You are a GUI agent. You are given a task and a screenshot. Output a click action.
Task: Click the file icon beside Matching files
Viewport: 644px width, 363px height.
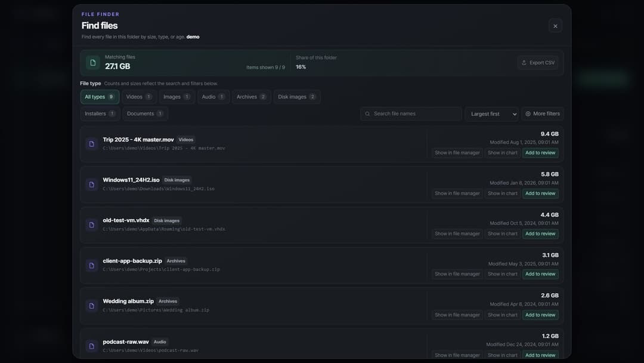click(93, 63)
